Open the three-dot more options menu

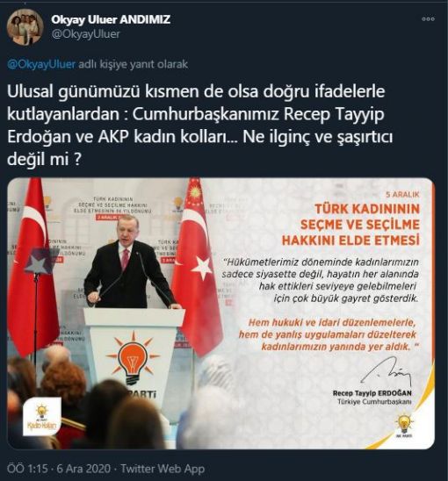pyautogui.click(x=428, y=19)
